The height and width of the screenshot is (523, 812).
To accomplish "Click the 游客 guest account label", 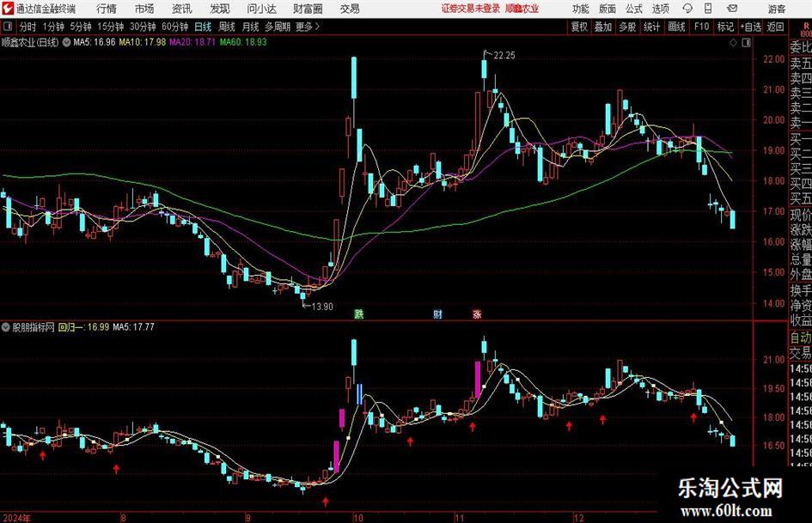I will point(776,9).
